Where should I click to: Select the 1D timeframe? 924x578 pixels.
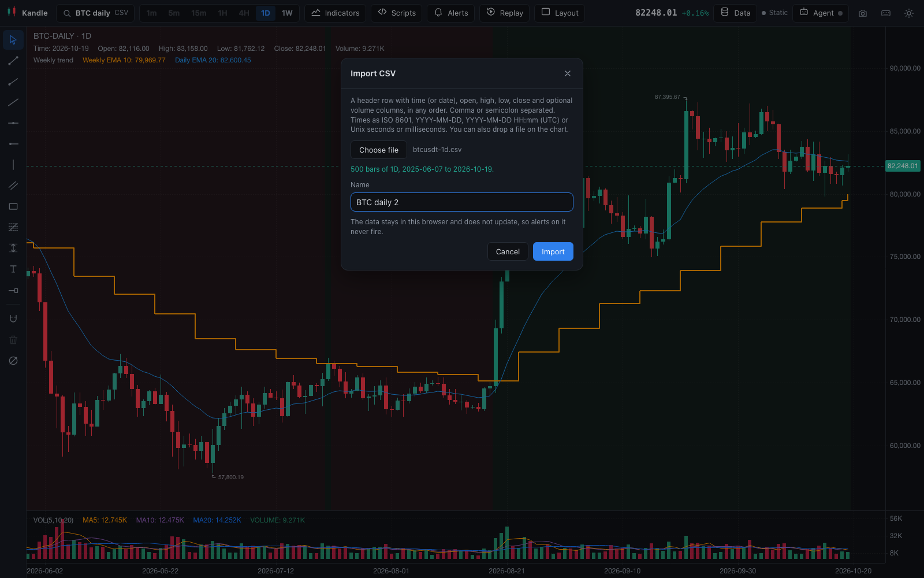coord(266,13)
